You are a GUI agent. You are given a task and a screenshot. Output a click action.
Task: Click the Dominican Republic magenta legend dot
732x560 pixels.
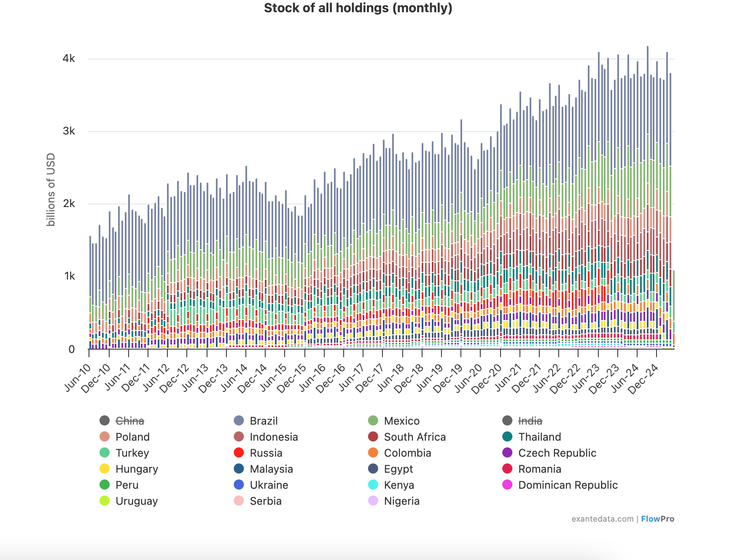pos(507,485)
